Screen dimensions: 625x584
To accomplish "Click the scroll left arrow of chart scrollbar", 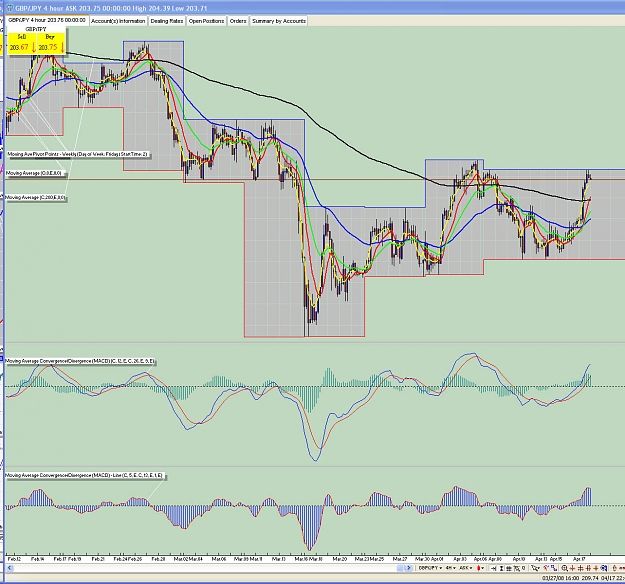I will tap(10, 568).
